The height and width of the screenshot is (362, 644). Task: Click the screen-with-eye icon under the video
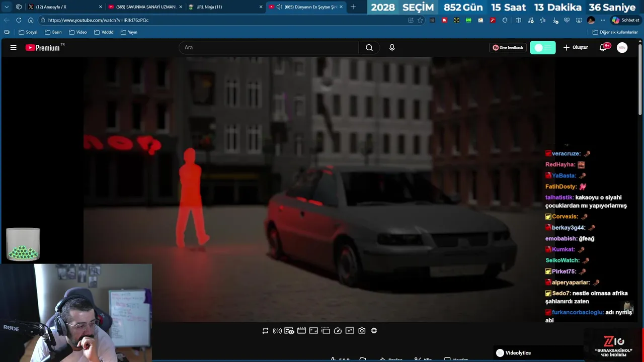[289, 330]
